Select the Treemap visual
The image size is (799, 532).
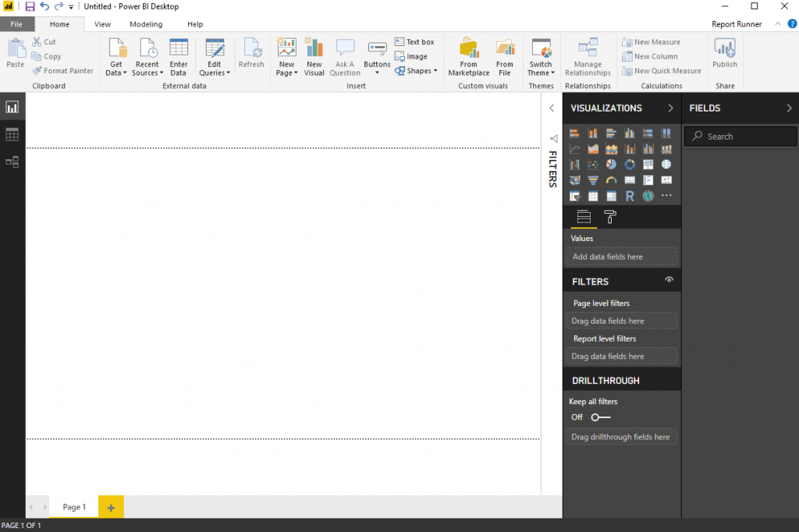648,165
